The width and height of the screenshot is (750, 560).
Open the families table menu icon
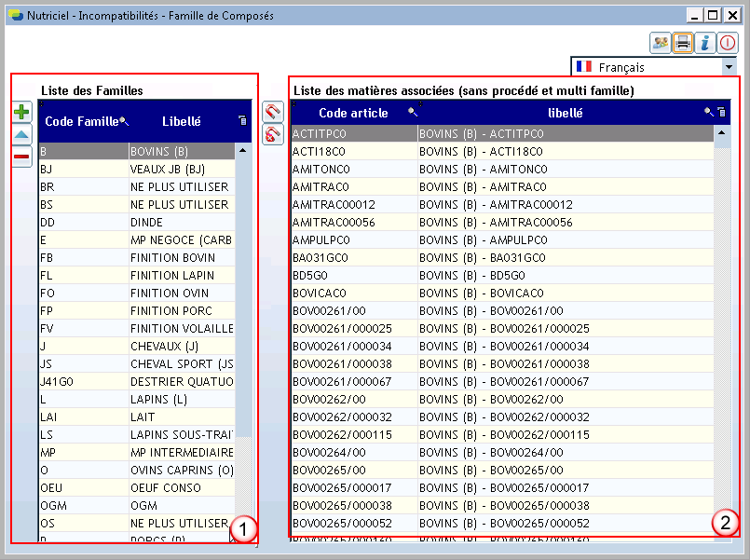[x=242, y=120]
